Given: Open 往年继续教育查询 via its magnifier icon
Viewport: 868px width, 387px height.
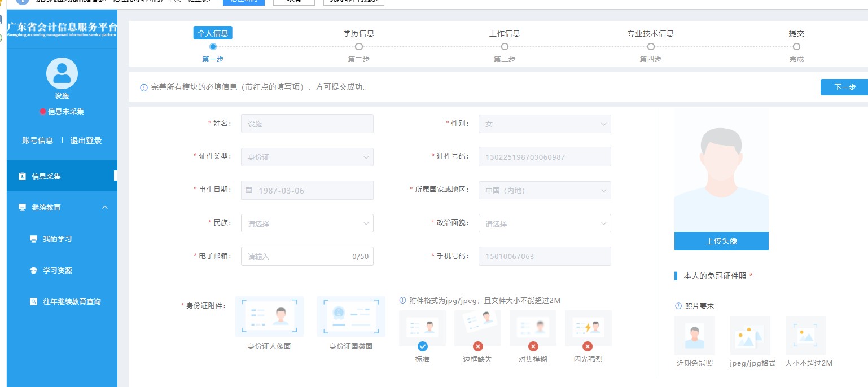Looking at the screenshot, I should 34,301.
